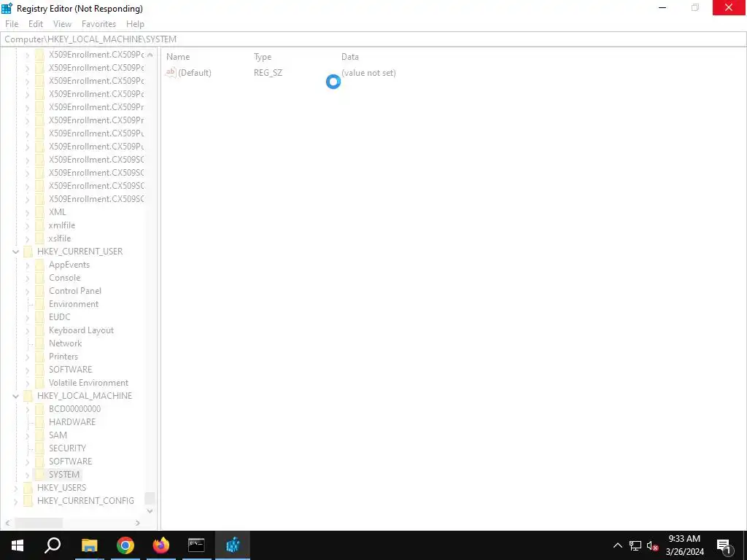Click the '(value not set)' data cell
This screenshot has width=747, height=560.
(368, 73)
